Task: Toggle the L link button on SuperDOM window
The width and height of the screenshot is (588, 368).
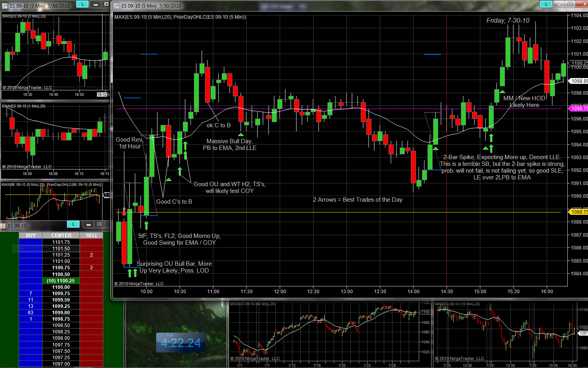Action: 73,224
